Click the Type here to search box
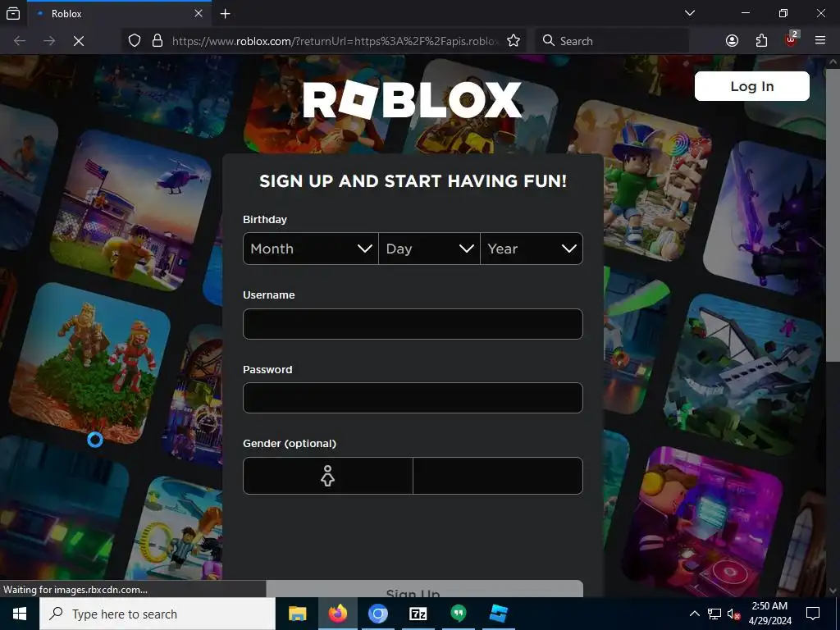This screenshot has width=840, height=630. click(x=157, y=614)
